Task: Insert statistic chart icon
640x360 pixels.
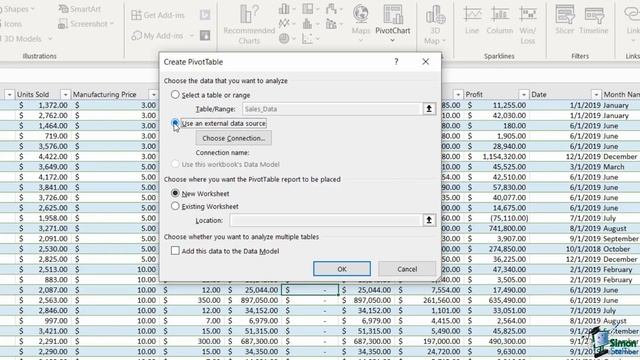Action: click(310, 24)
